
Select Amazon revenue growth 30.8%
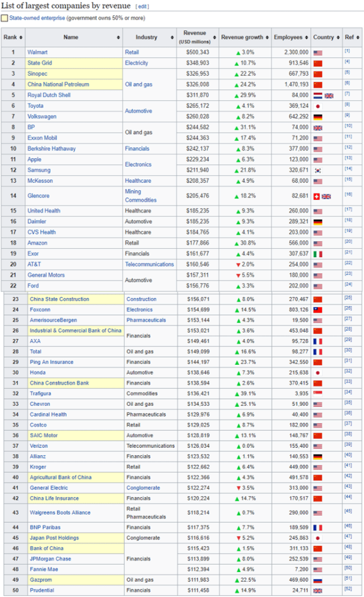coord(249,243)
